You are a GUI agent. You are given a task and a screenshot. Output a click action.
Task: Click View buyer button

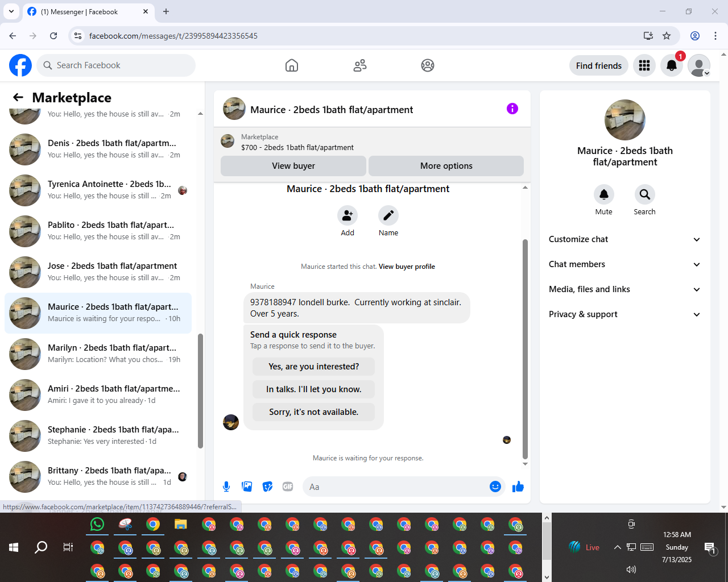(293, 166)
